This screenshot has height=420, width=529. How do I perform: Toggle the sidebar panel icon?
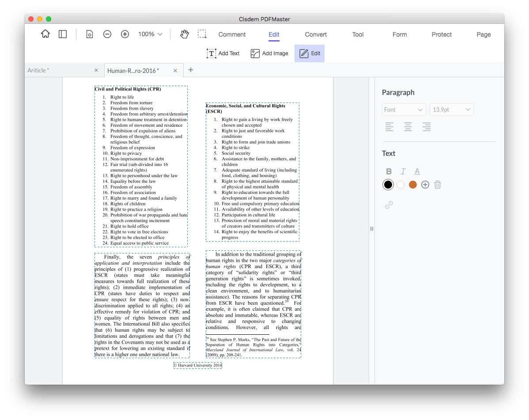63,34
